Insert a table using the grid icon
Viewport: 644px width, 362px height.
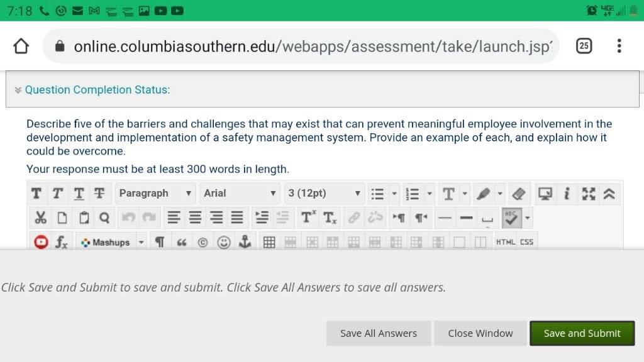click(x=269, y=243)
